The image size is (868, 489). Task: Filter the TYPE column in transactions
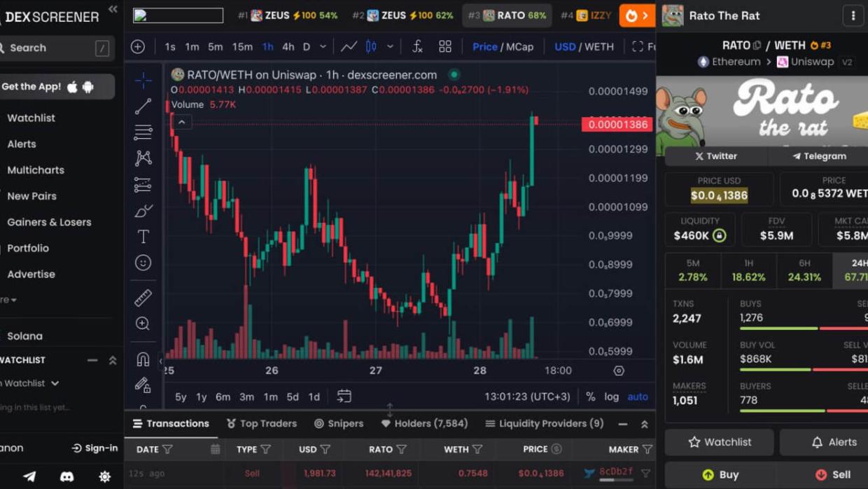[266, 450]
